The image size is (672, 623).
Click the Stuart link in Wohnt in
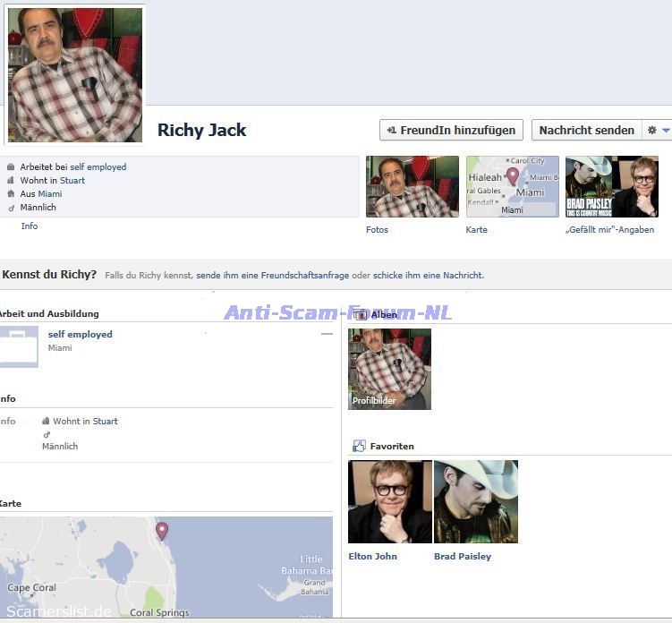click(72, 180)
